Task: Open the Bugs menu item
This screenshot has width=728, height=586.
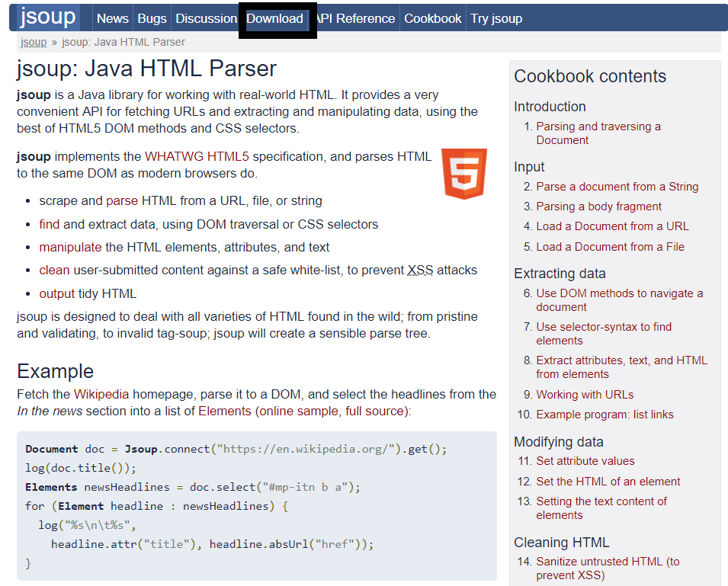Action: click(152, 18)
